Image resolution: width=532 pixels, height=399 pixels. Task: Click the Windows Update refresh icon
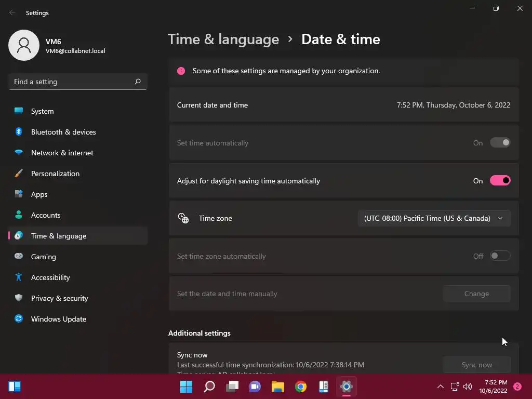pos(19,318)
